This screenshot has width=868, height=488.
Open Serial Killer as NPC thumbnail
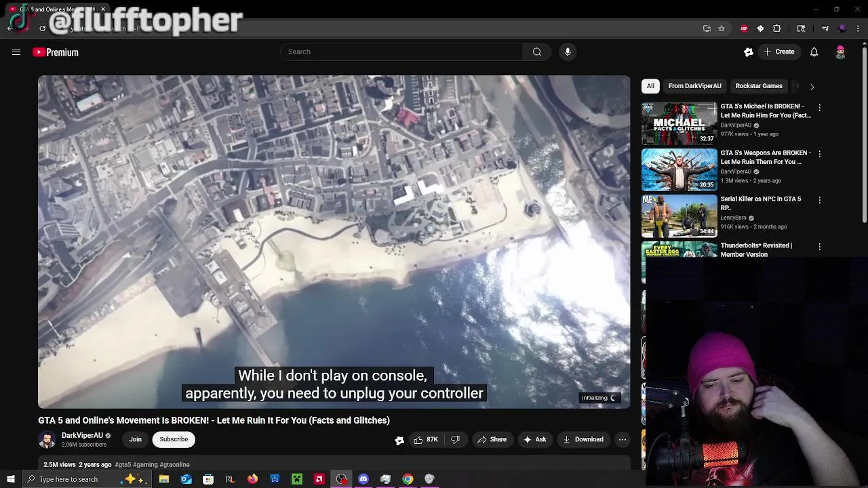coord(679,216)
